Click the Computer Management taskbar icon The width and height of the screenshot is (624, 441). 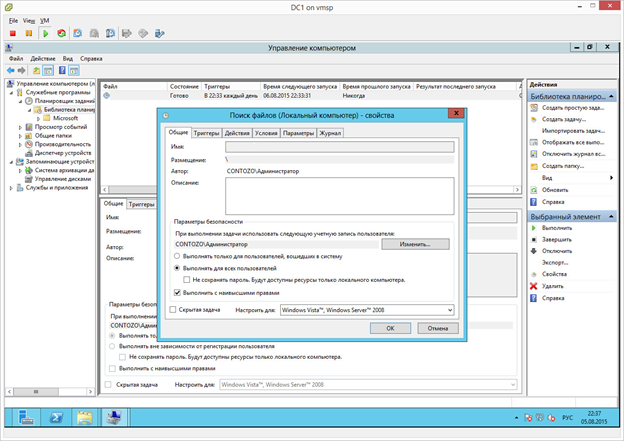tap(114, 418)
